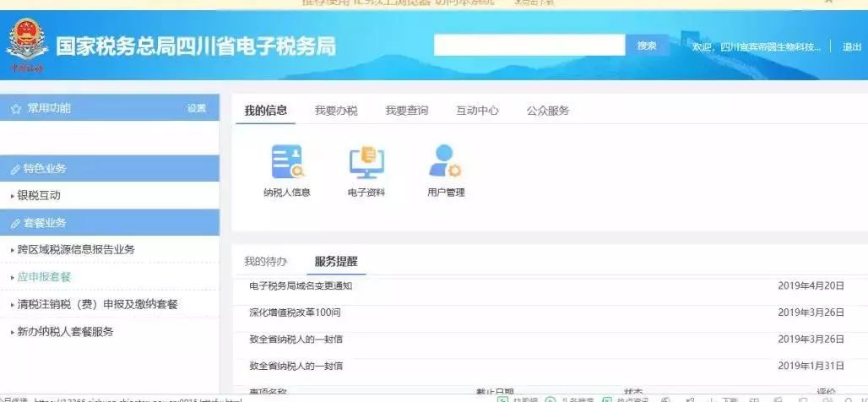Click the pencil icon beside 套餐业务
Viewport: 868px width, 402px height.
[x=15, y=224]
